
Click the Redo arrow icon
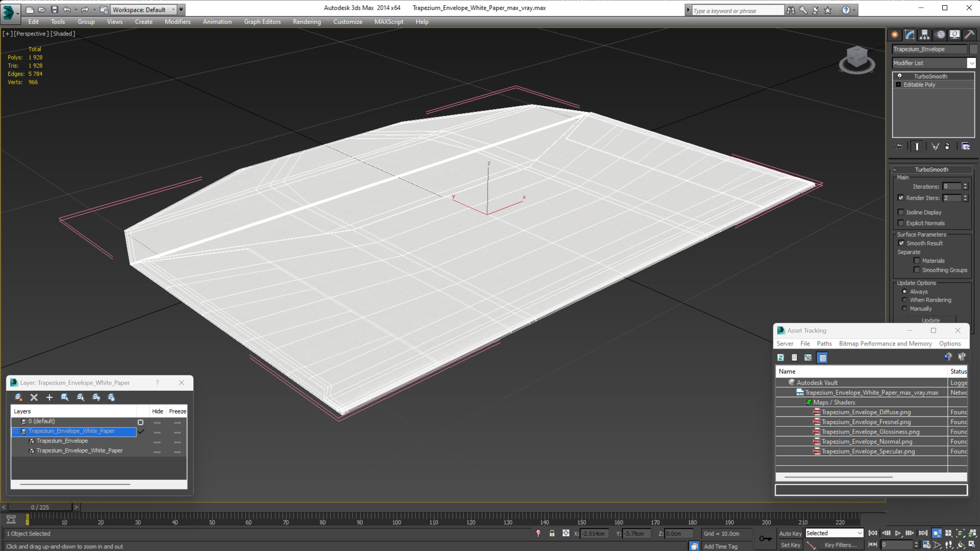pyautogui.click(x=85, y=10)
